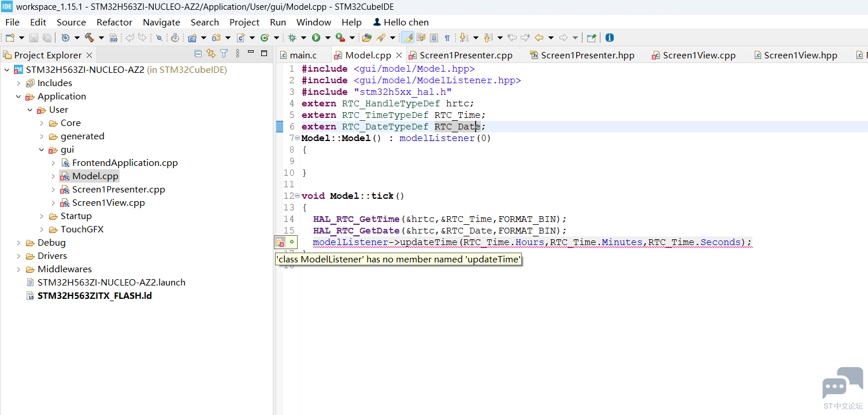Fold the Model::tick function marker
Viewport: 868px width, 415px height.
pos(297,196)
